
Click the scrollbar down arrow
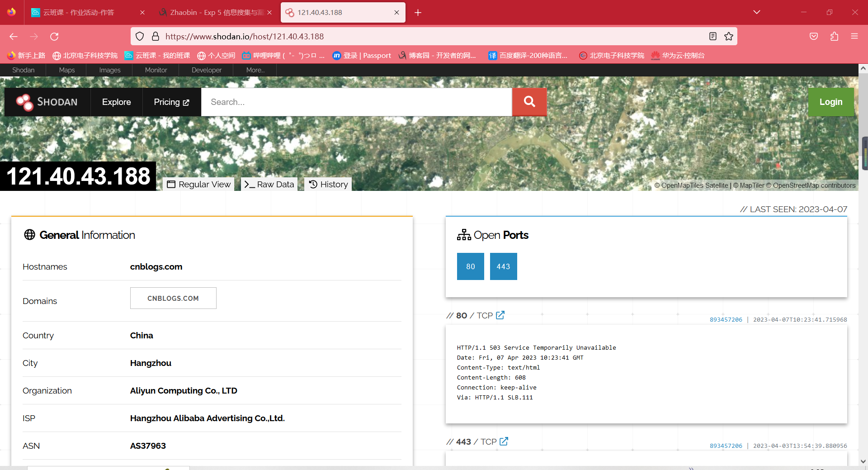(x=863, y=461)
